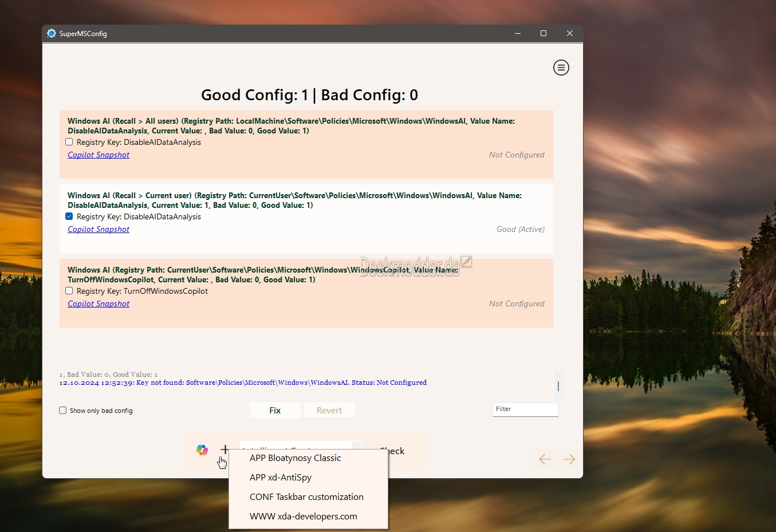Click the Revert button
This screenshot has height=532, width=776.
click(x=329, y=411)
